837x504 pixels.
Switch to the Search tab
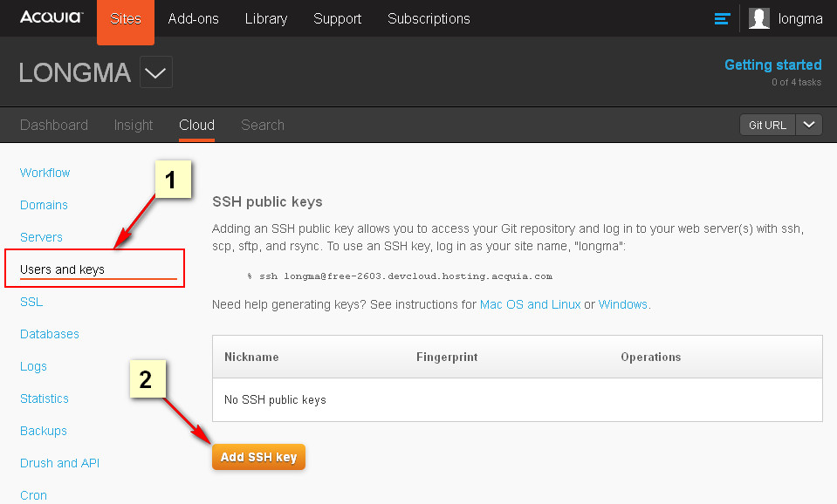click(263, 125)
